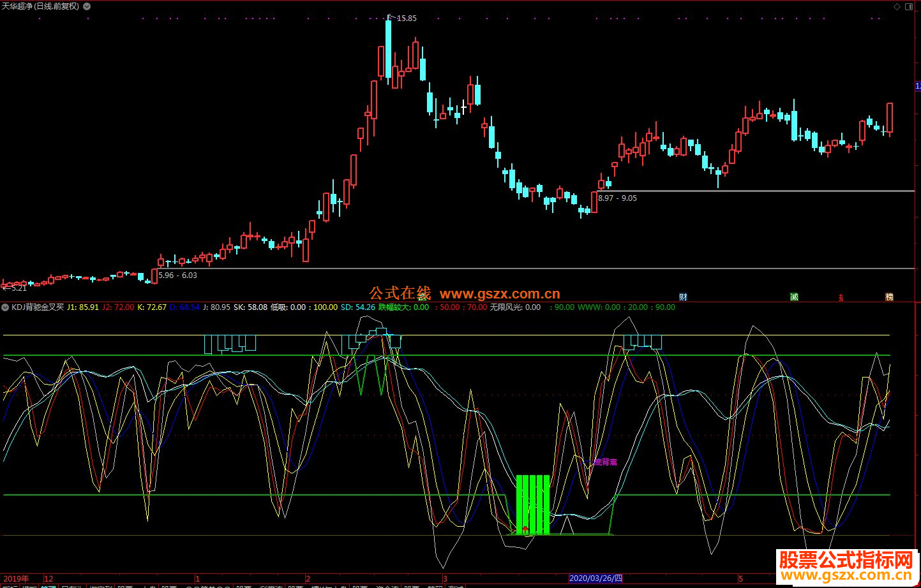This screenshot has height=588, width=921.
Task: Select the 2020/03/26/四 date marker
Action: pos(595,578)
